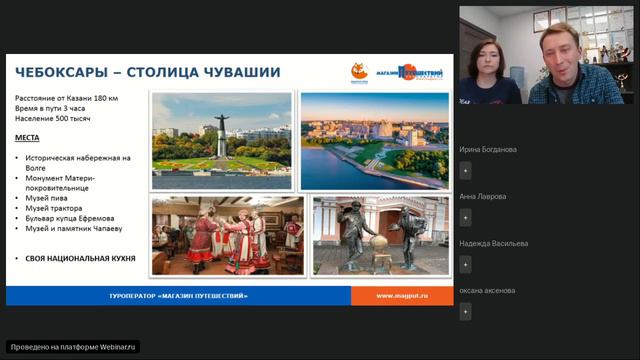
Task: Click the slide title 'ЧЕБОКСАРЫ – СТОЛИЦА ЧУВАШИИ'
Action: pos(148,72)
